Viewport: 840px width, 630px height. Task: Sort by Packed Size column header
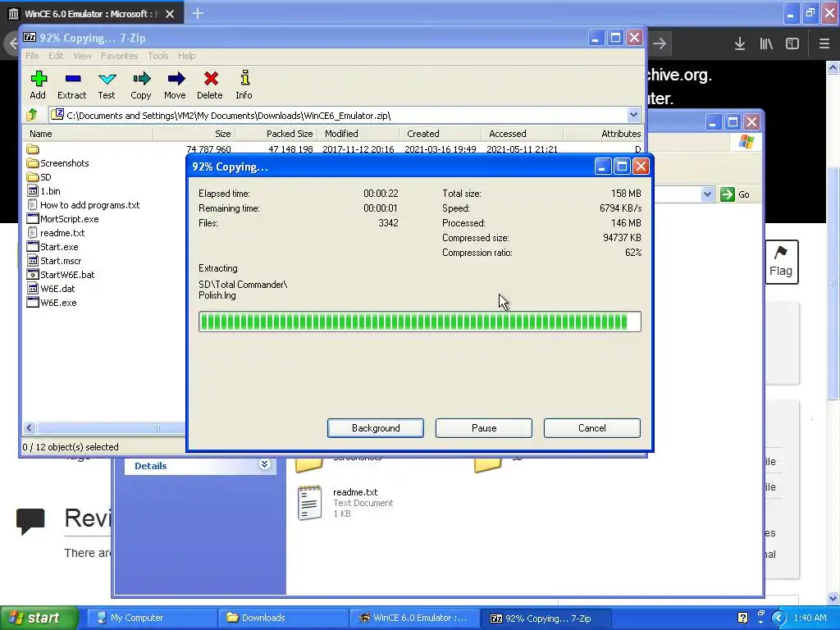(x=276, y=134)
